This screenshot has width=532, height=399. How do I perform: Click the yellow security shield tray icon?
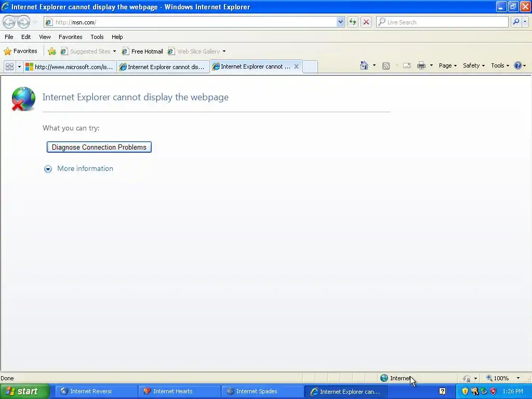465,392
